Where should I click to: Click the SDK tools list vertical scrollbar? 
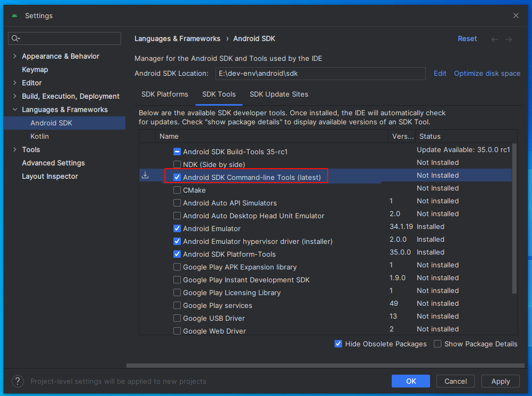(x=514, y=218)
